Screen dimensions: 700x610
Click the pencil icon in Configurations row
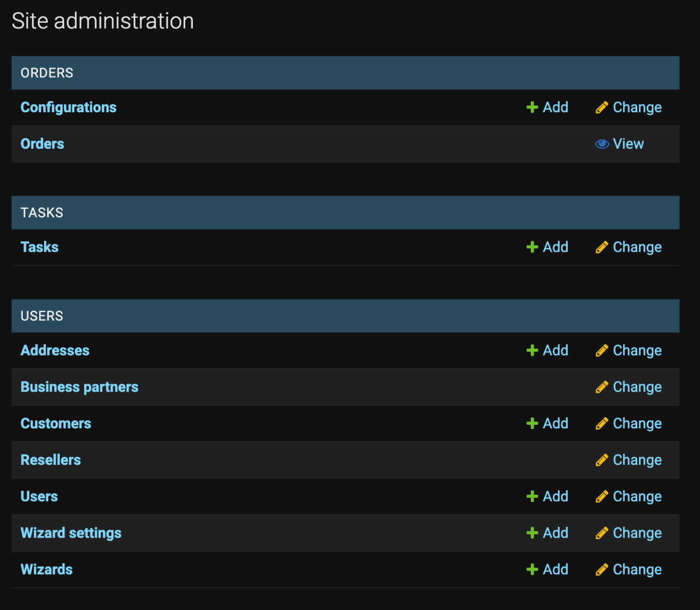[602, 107]
